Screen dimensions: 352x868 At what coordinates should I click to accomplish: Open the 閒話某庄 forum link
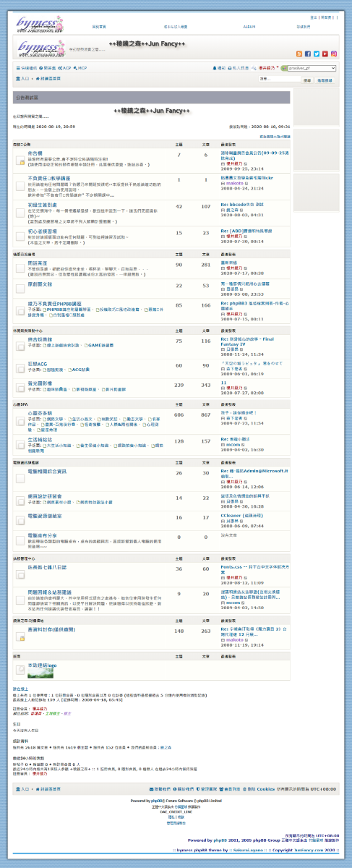point(36,264)
